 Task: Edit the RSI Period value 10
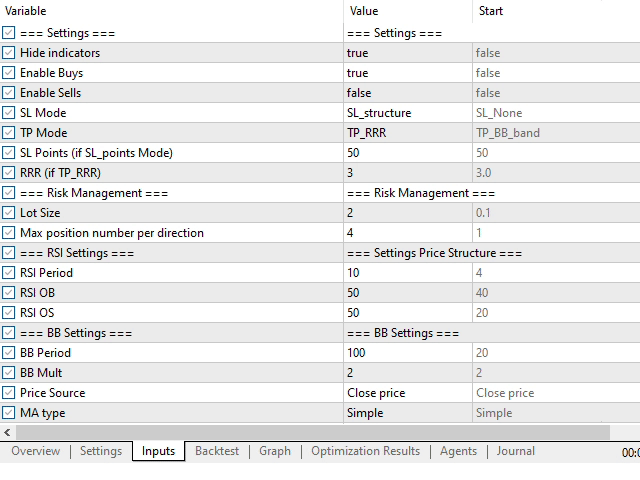click(408, 273)
